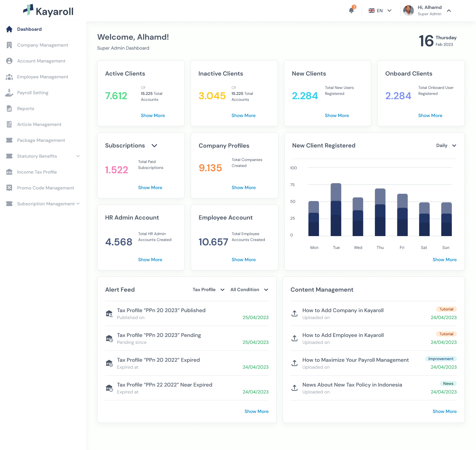
Task: Click the Thursday bar in chart
Action: 380,212
